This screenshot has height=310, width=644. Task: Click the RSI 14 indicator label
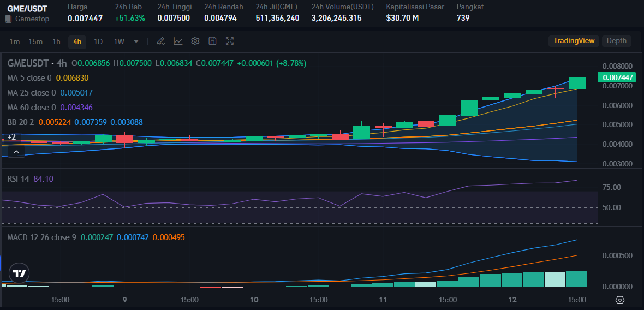(x=19, y=179)
